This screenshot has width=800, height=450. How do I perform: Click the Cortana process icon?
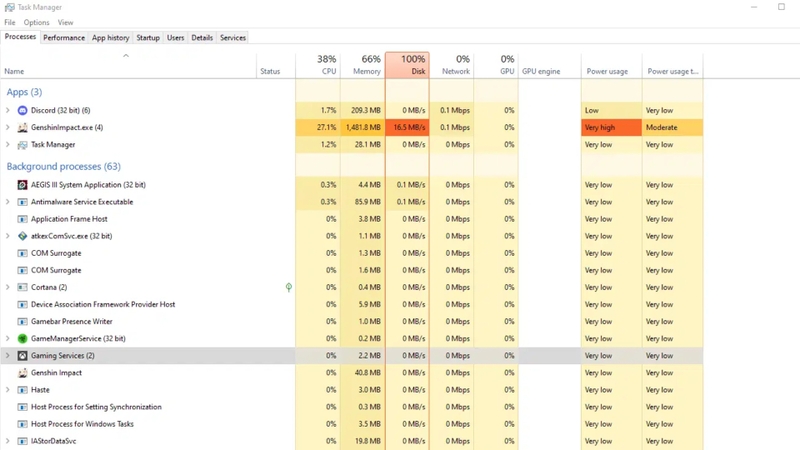click(x=22, y=287)
